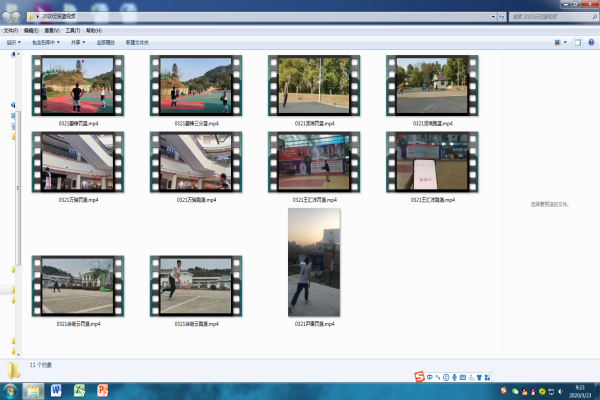Screen dimensions: 600x400
Task: Open PowerPoint from the taskbar
Action: tap(102, 388)
